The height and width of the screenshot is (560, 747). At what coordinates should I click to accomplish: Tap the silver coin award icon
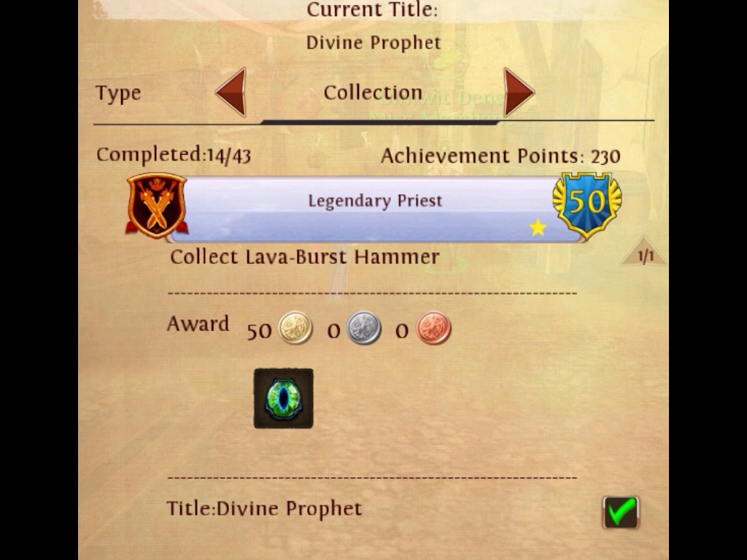[364, 327]
